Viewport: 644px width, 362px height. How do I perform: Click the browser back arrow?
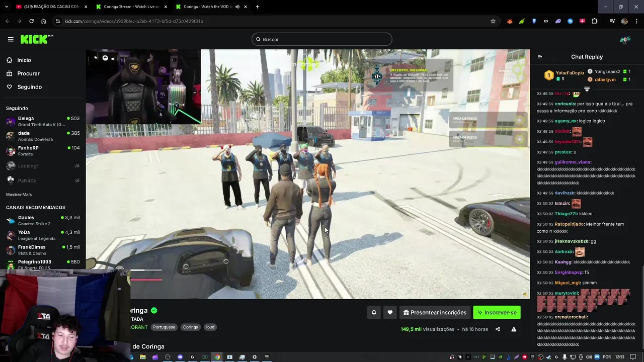(x=7, y=21)
